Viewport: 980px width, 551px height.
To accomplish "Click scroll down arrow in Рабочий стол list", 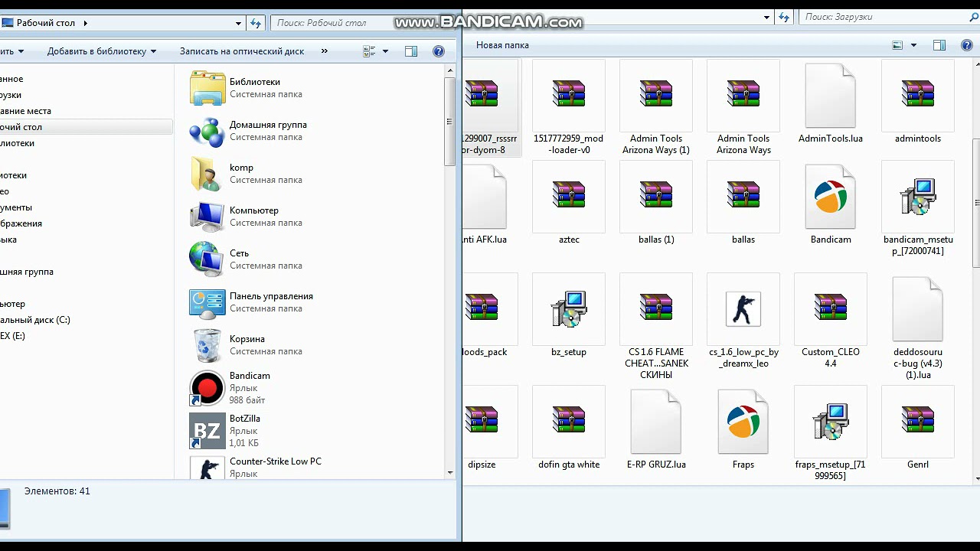I will [450, 473].
